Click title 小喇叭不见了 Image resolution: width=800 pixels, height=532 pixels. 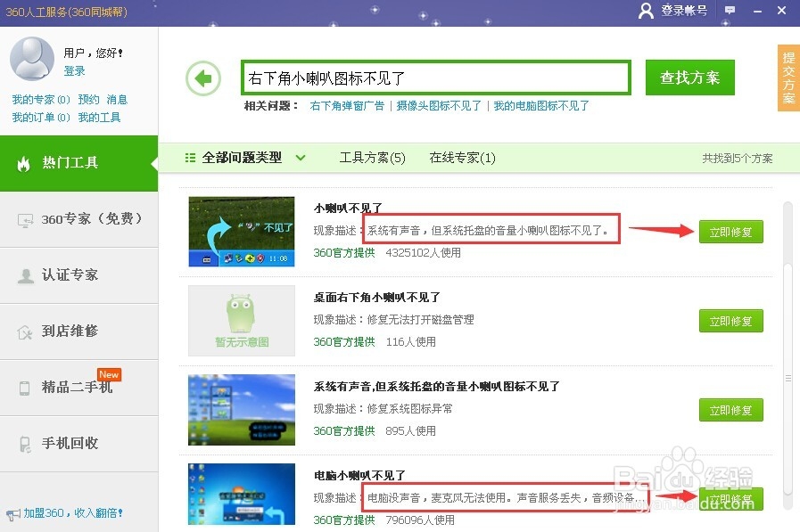(x=348, y=208)
